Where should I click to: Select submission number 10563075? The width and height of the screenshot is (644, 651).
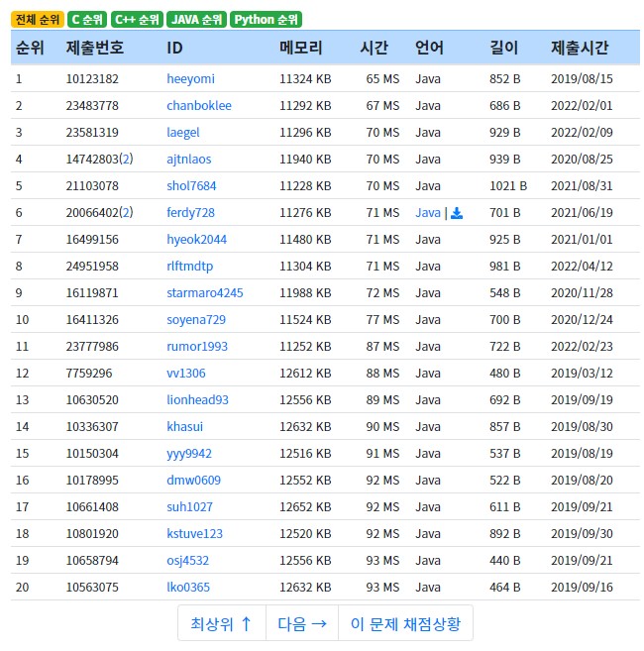pyautogui.click(x=92, y=587)
